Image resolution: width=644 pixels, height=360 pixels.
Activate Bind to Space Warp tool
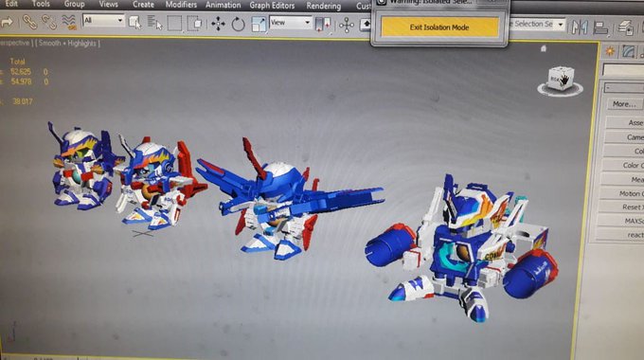coord(69,22)
